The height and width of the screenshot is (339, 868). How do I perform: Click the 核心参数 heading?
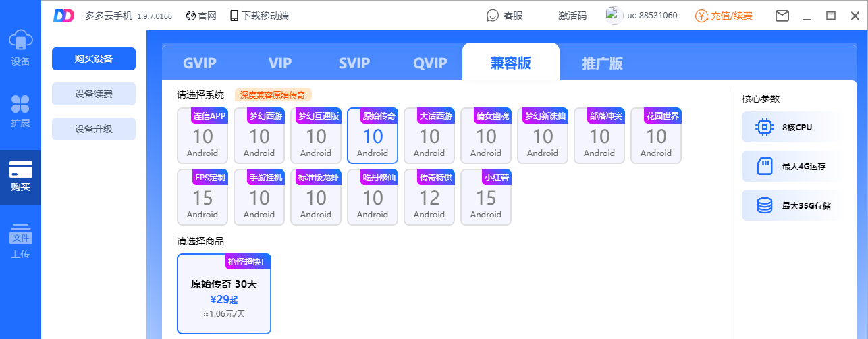[761, 99]
